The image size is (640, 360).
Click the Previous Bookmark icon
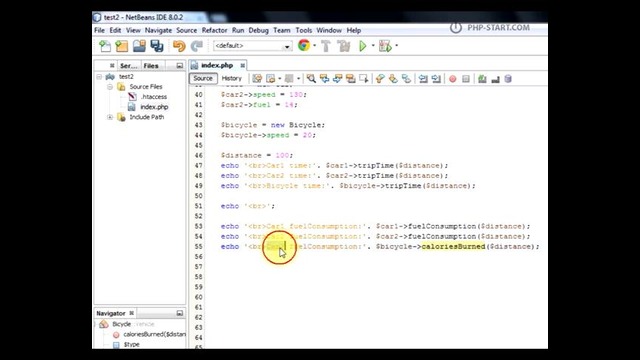pos(380,79)
